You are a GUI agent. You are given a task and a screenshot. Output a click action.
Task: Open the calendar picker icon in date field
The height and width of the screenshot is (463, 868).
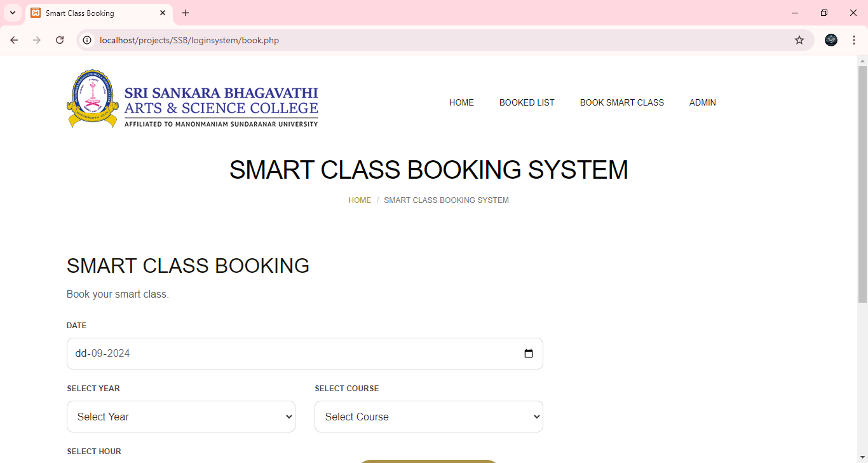(529, 354)
